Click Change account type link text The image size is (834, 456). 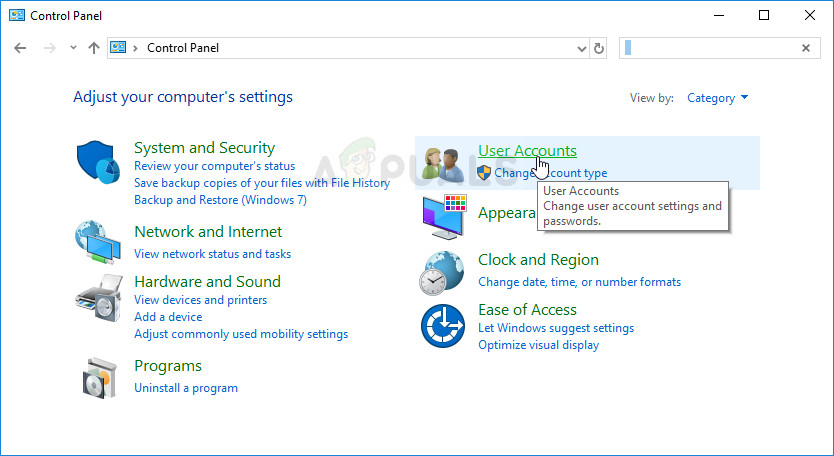tap(551, 173)
